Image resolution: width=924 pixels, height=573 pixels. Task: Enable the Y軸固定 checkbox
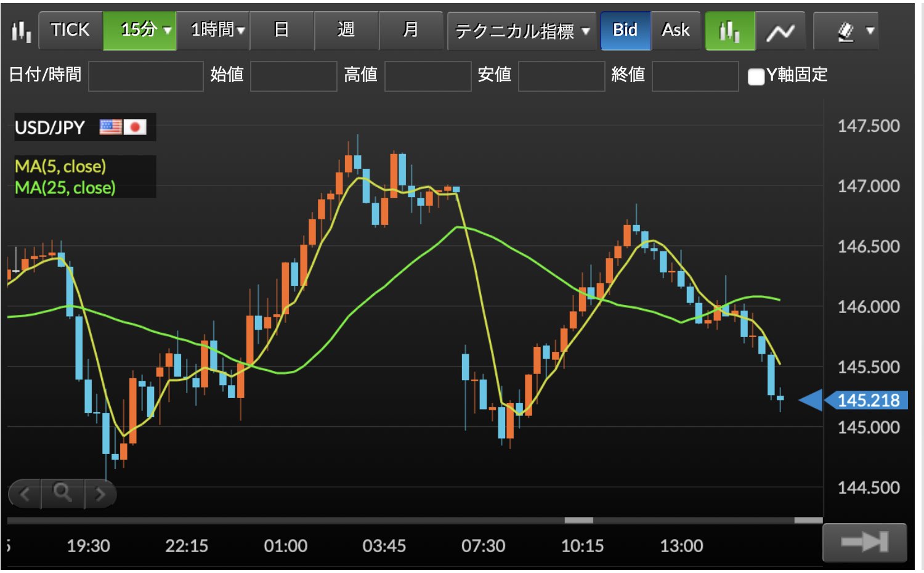tap(756, 76)
